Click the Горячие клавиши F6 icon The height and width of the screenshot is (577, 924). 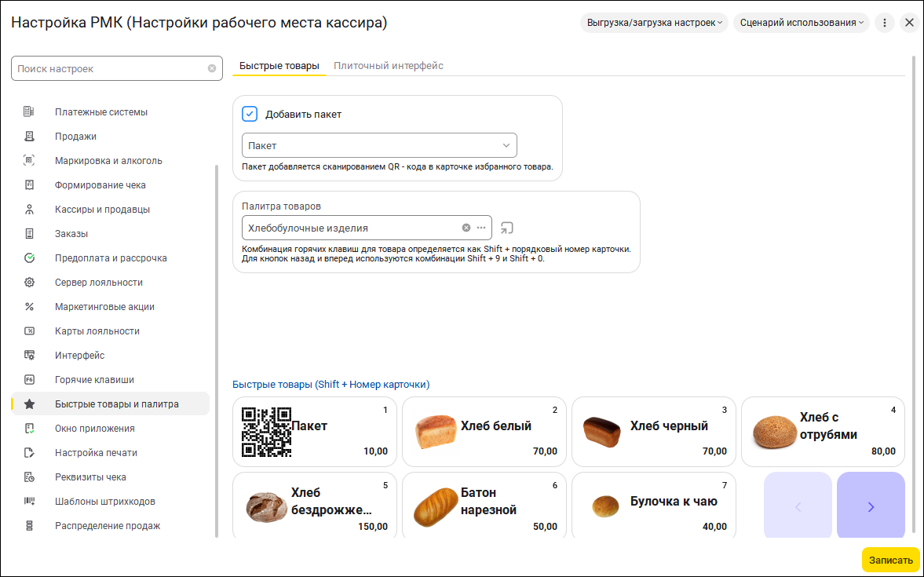(29, 380)
